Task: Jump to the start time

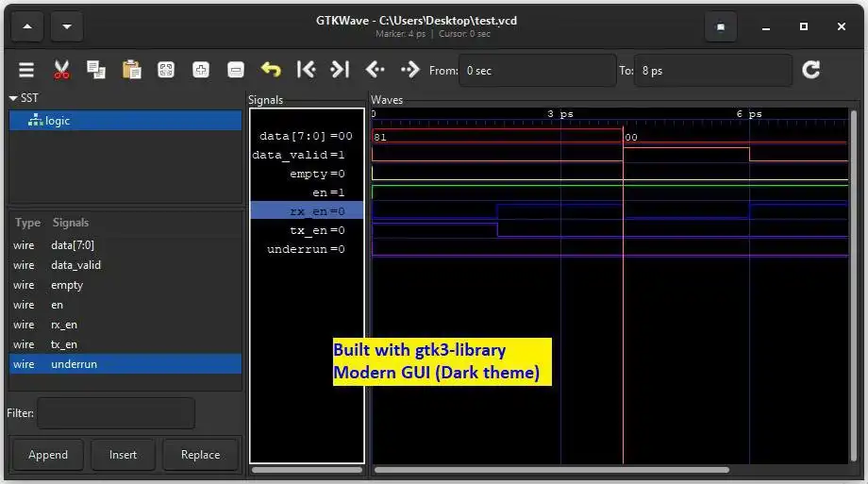Action: pyautogui.click(x=306, y=70)
